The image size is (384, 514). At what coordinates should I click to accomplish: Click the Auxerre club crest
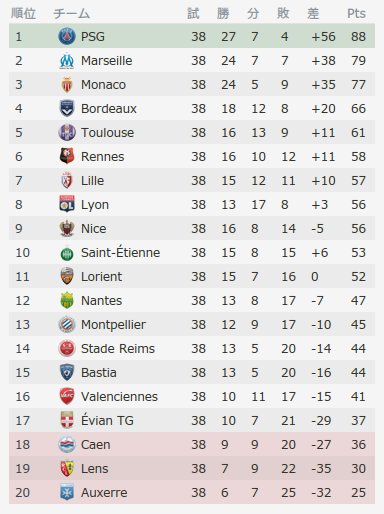(67, 492)
